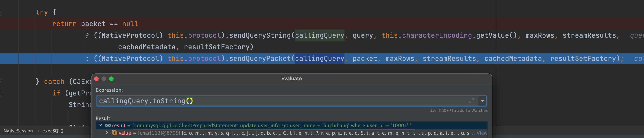This screenshot has height=138, width=644.
Task: Click the characterEncoding field in the code
Action: 437,35
